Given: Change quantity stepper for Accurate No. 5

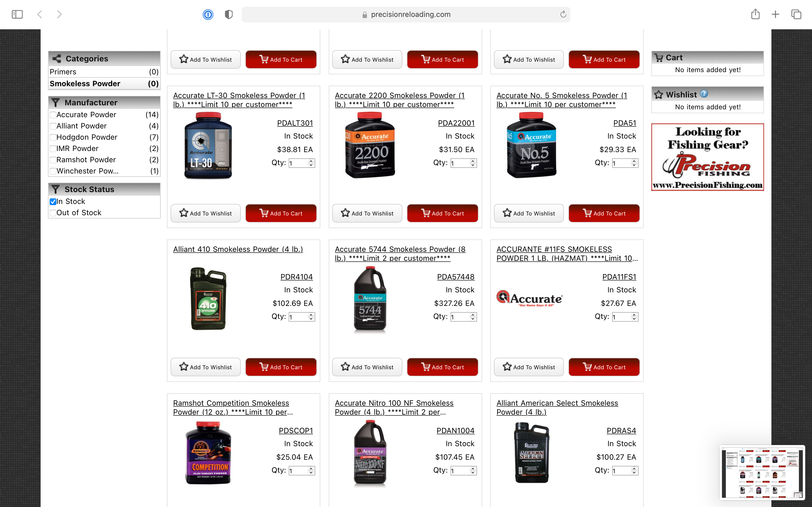Looking at the screenshot, I should tap(634, 163).
